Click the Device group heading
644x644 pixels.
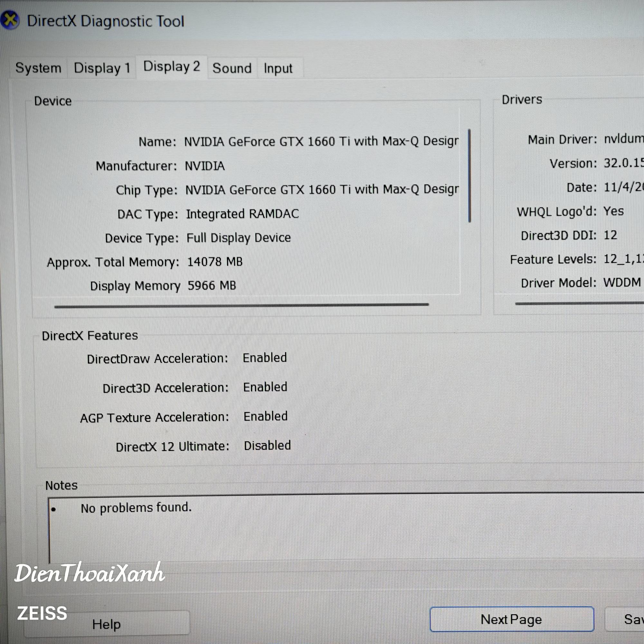53,101
